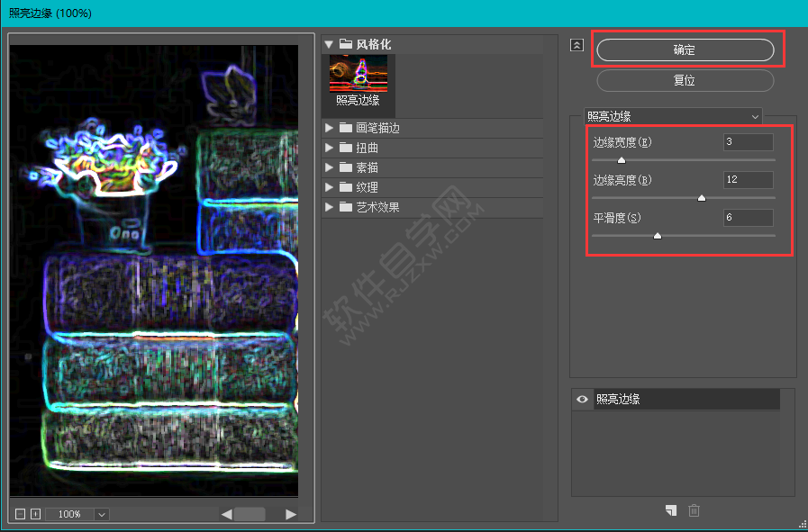Screen dimensions: 808x532
Task: Collapse the filter gallery panel with the double-arrow icon
Action: click(576, 45)
